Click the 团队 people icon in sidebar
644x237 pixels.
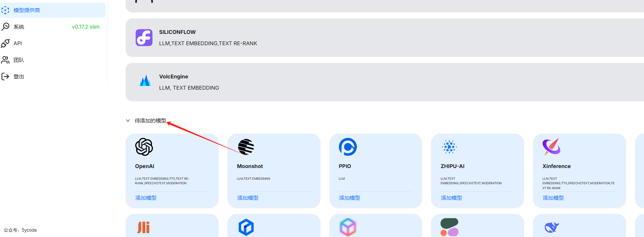pos(5,60)
